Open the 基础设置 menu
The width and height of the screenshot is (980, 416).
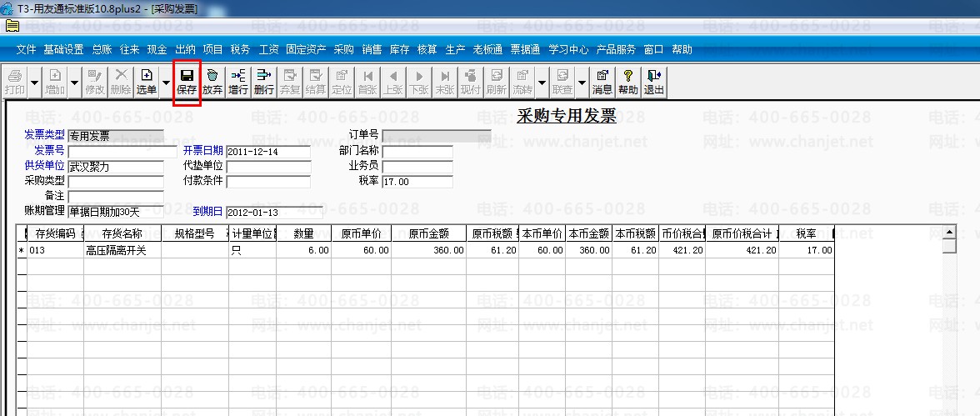(x=63, y=49)
